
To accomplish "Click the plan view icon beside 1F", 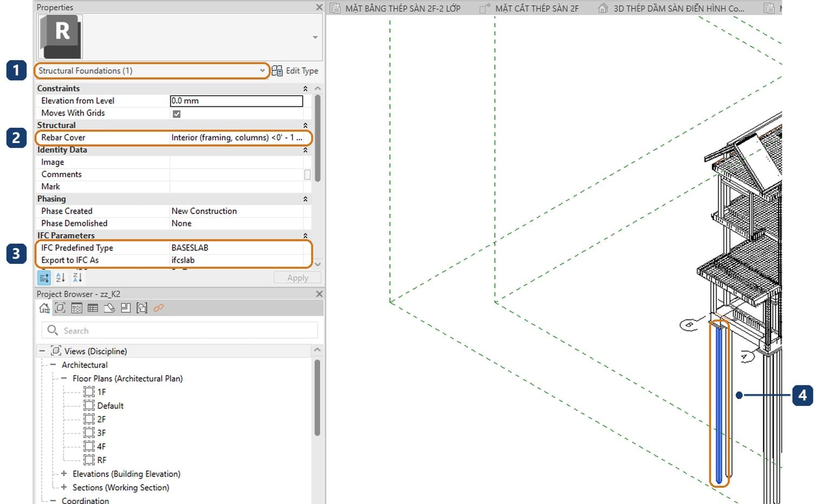I will click(89, 392).
